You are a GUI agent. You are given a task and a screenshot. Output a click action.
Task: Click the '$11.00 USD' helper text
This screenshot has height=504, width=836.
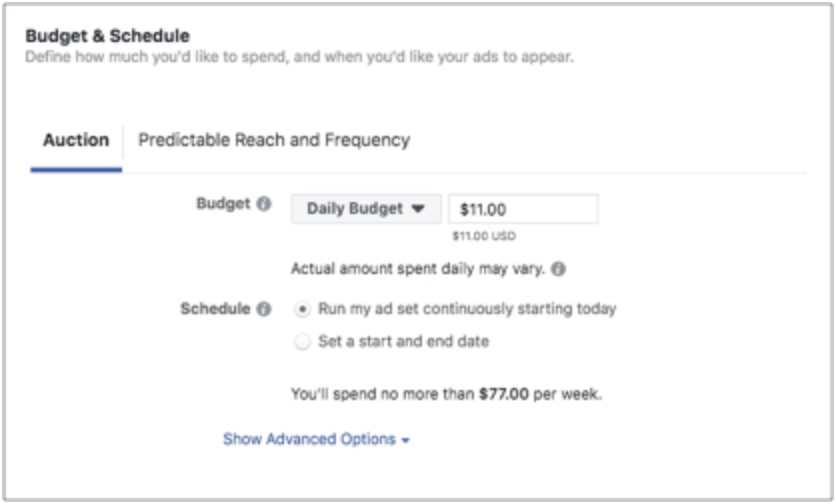[484, 236]
